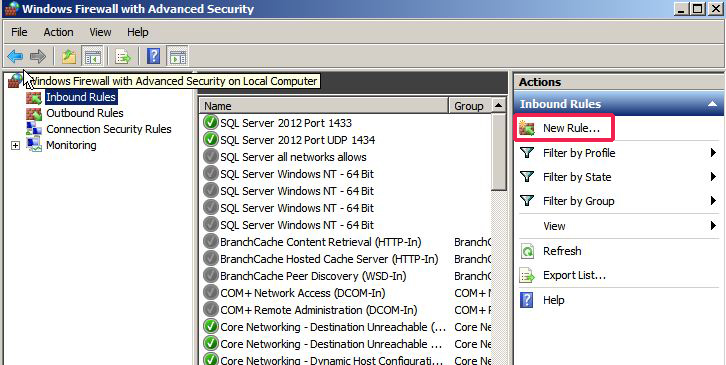Click New Rule... in Actions pane
Viewport: 726px width, 365px height.
tap(571, 128)
